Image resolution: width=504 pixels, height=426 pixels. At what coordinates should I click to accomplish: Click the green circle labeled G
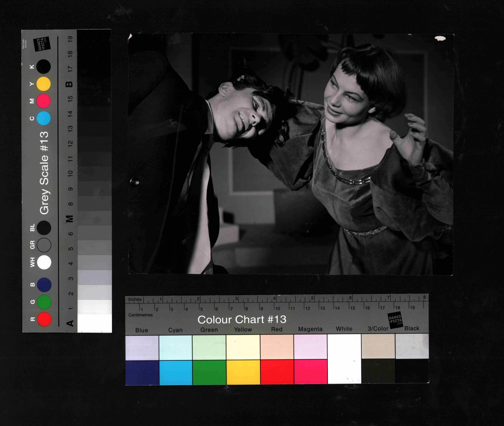(x=44, y=302)
